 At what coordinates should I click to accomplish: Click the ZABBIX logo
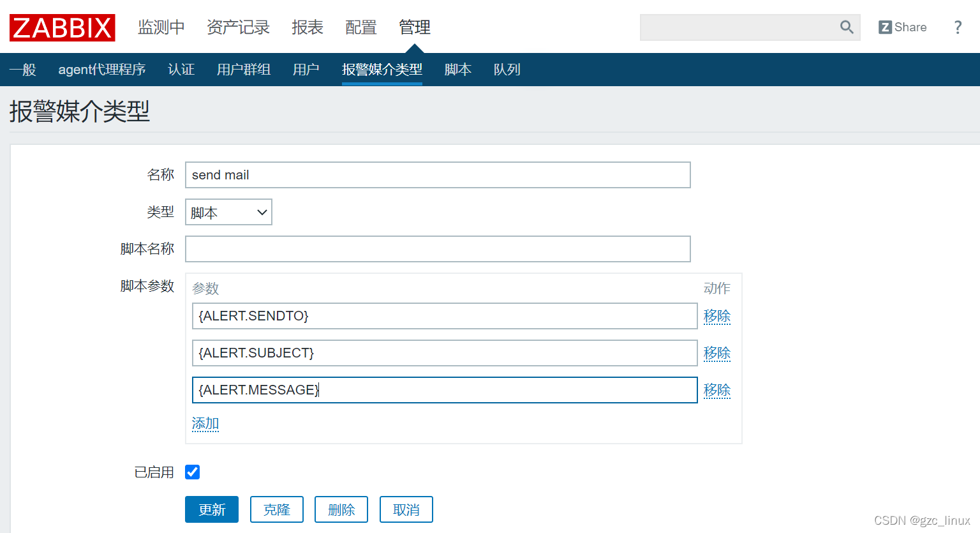tap(62, 27)
